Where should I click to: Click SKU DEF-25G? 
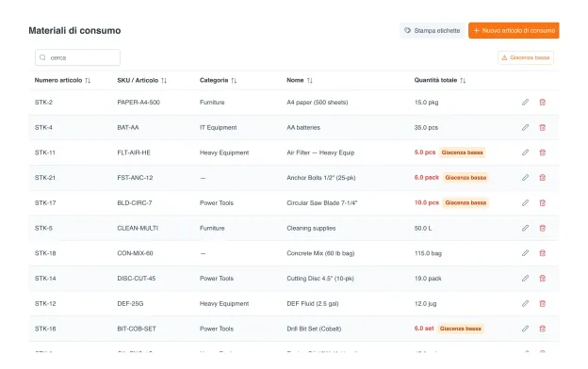130,303
